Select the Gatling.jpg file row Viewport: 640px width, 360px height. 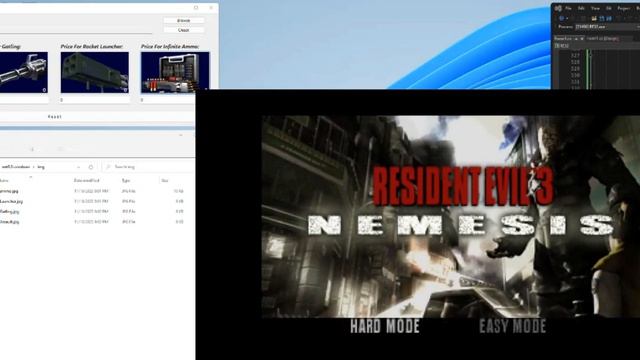click(x=92, y=211)
